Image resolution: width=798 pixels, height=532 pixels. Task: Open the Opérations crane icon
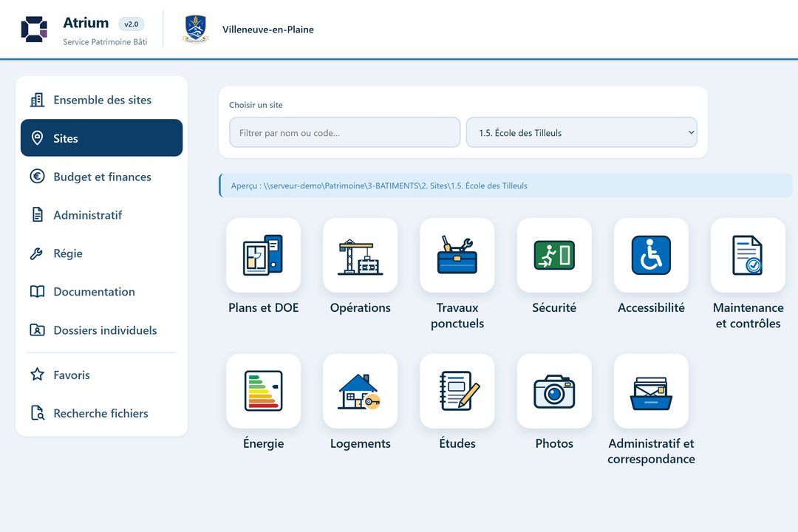coord(361,255)
